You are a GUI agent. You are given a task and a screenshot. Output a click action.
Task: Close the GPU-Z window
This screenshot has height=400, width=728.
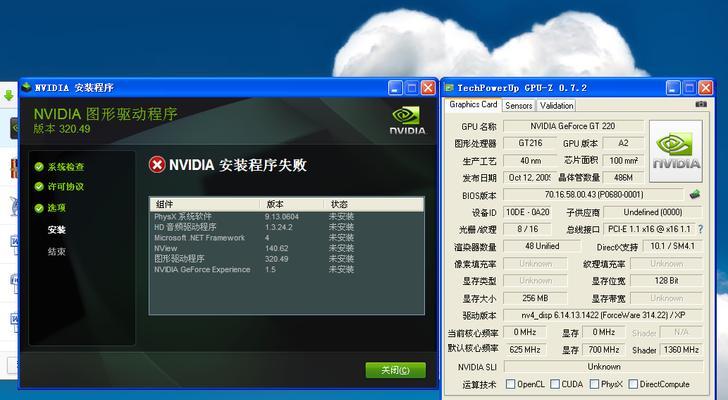click(705, 88)
